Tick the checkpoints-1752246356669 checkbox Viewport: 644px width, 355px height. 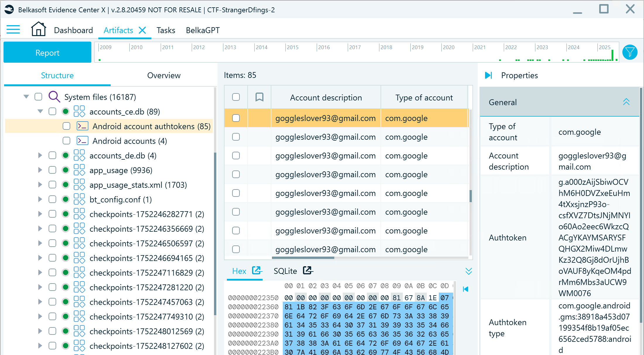(52, 228)
